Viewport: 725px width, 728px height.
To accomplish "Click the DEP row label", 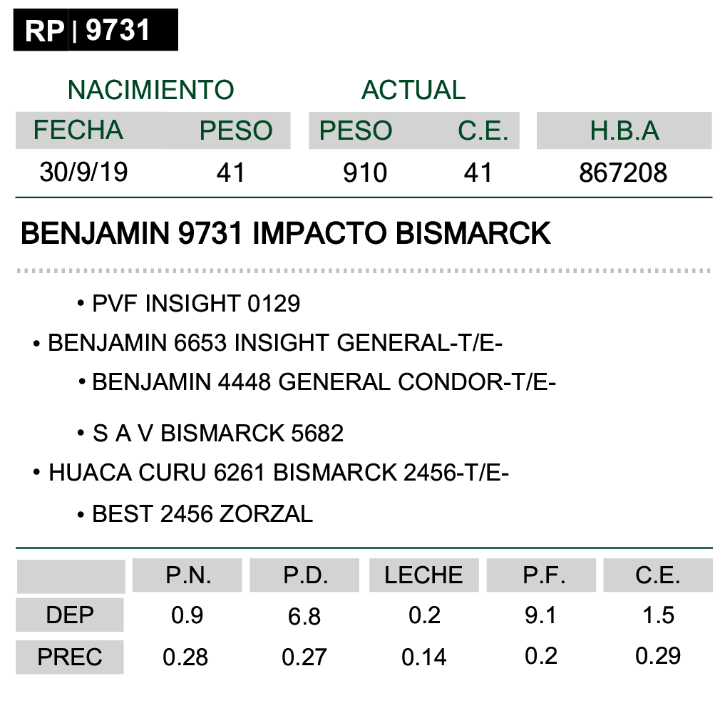I will coord(70,615).
